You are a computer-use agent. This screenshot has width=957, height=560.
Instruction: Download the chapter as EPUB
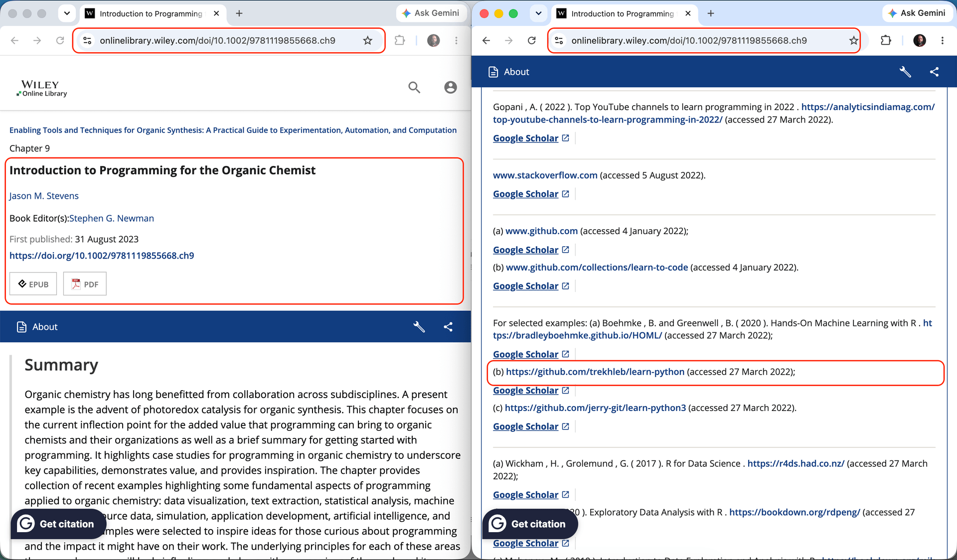[x=33, y=284]
